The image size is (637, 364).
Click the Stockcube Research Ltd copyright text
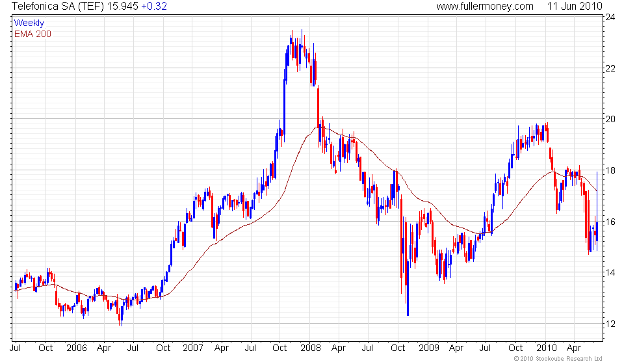point(558,359)
